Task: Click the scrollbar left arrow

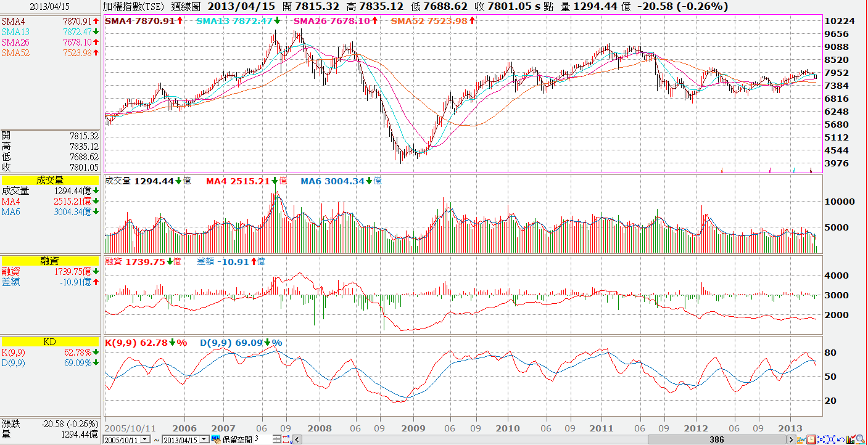Action: (x=297, y=439)
